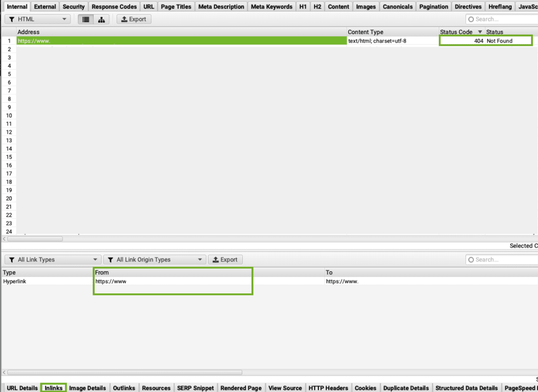The height and width of the screenshot is (392, 538).
Task: Click the Status column header
Action: tap(511, 32)
